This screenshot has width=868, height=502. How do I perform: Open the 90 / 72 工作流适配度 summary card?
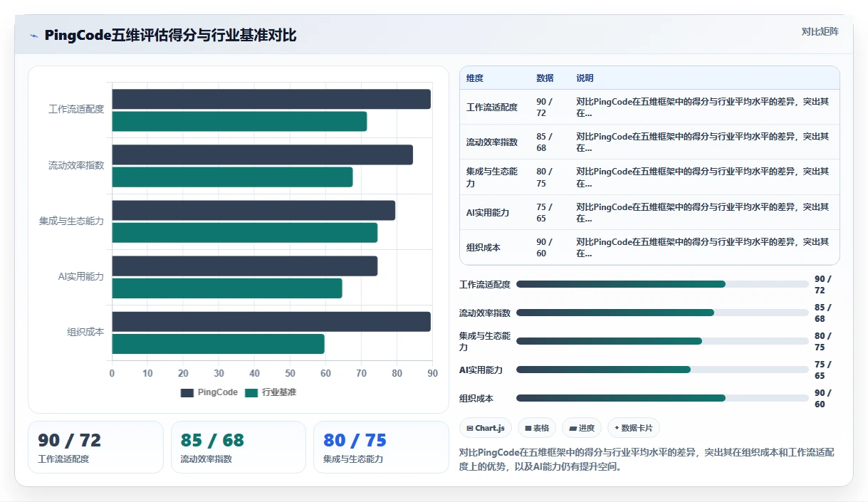coord(95,447)
